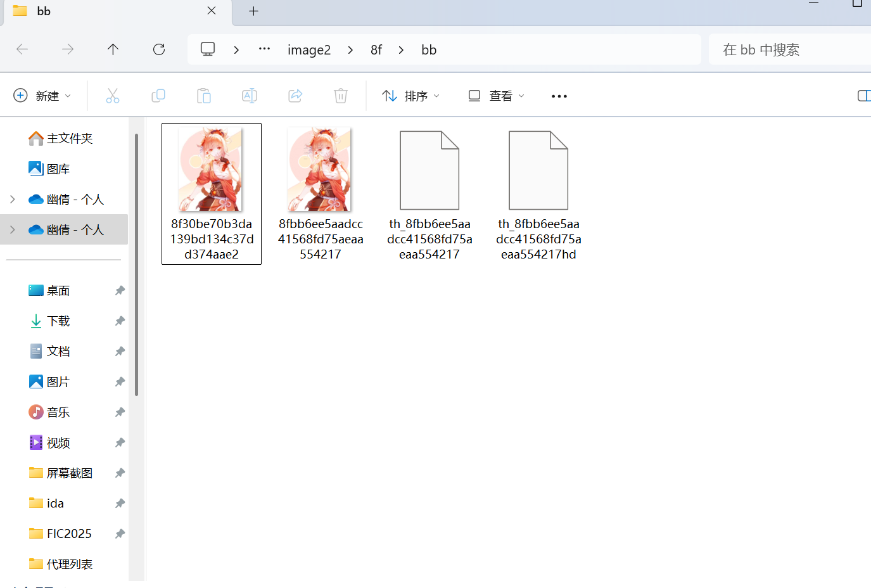Refresh the current folder view
The image size is (871, 588).
[x=158, y=49]
